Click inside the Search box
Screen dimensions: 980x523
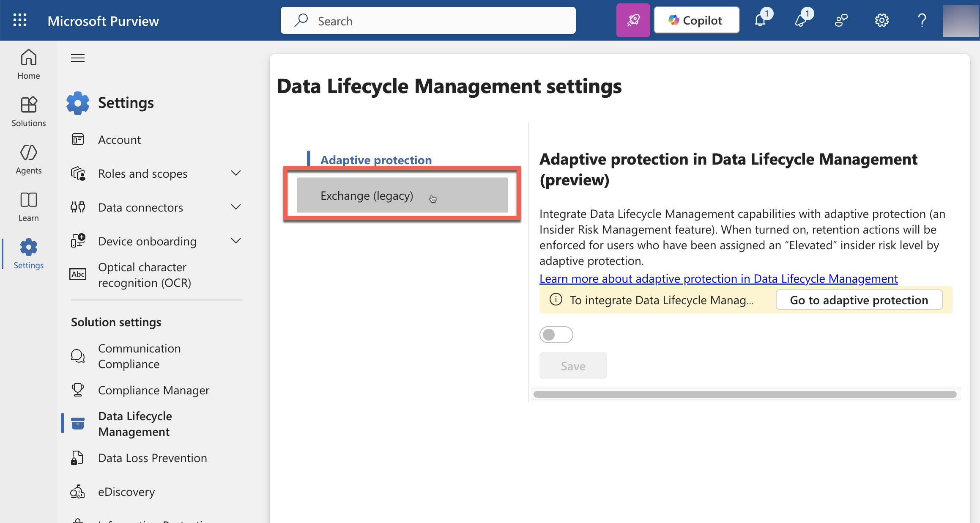click(428, 20)
